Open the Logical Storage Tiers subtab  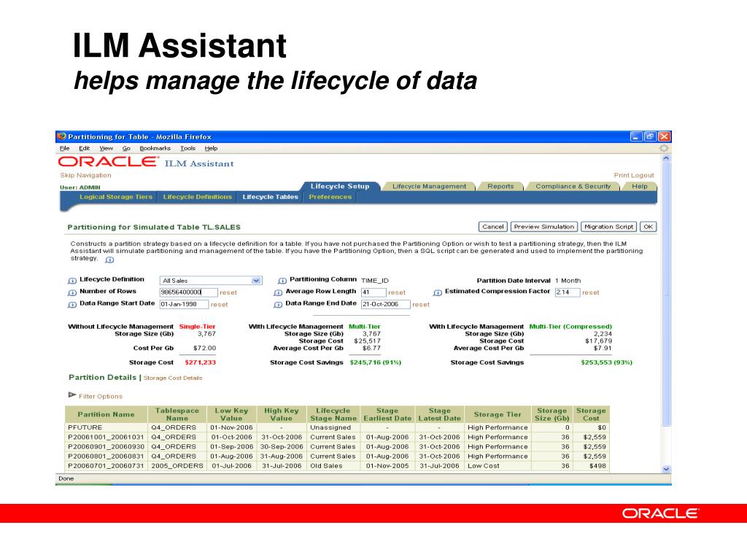pyautogui.click(x=116, y=197)
